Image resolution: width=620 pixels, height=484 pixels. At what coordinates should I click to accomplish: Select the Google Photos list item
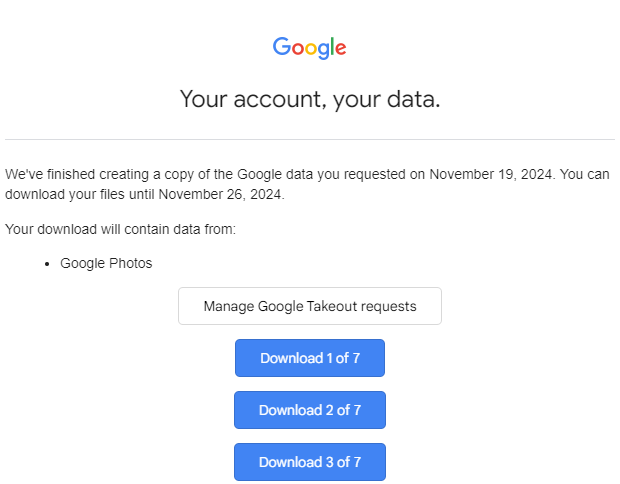point(106,264)
